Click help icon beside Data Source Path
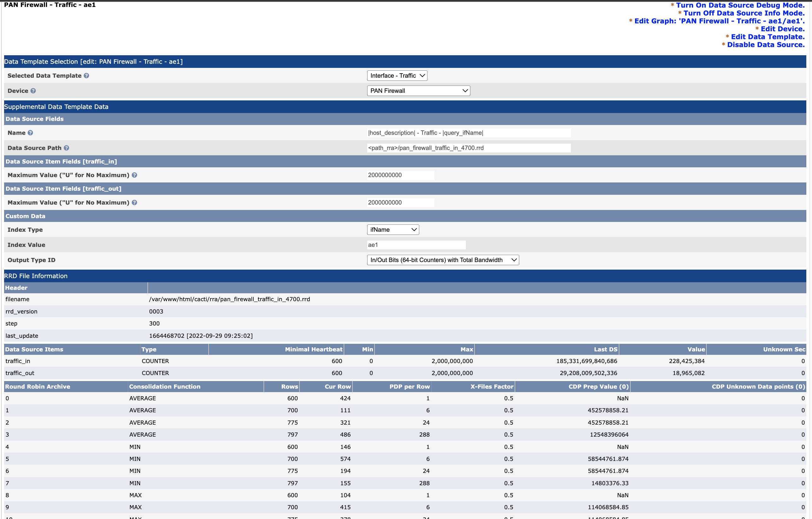This screenshot has width=812, height=519. tap(67, 148)
